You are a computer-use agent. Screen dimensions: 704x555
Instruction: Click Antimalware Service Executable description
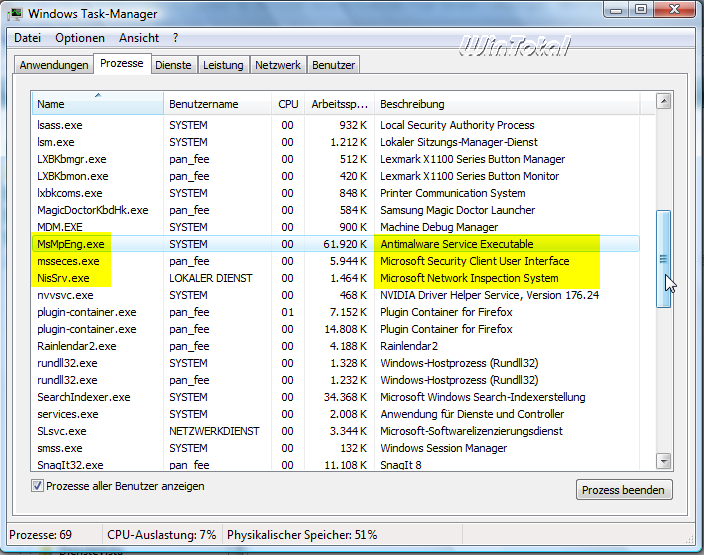click(x=457, y=244)
